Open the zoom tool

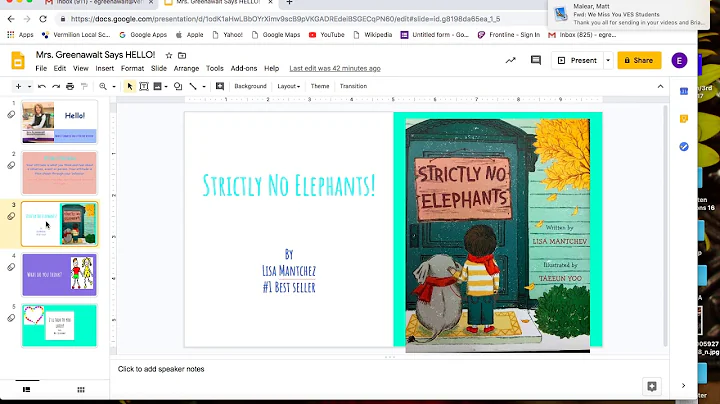103,86
